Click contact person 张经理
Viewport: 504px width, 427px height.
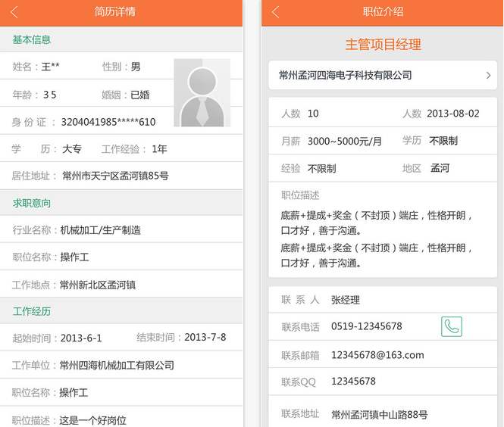346,300
